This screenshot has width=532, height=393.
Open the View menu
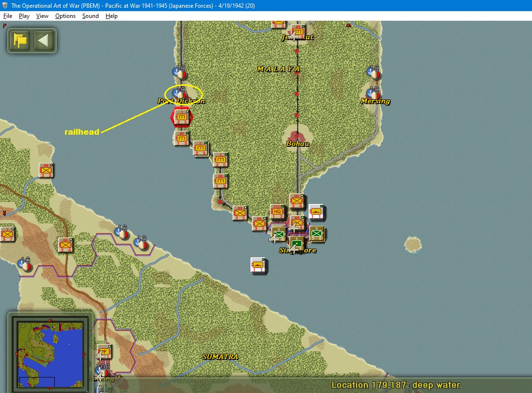click(42, 16)
